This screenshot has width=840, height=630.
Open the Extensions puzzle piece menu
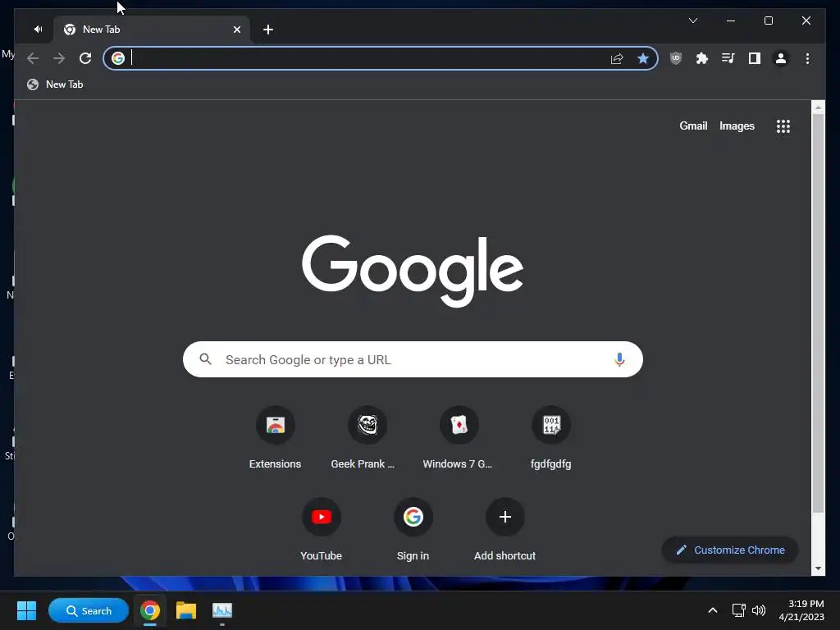702,58
